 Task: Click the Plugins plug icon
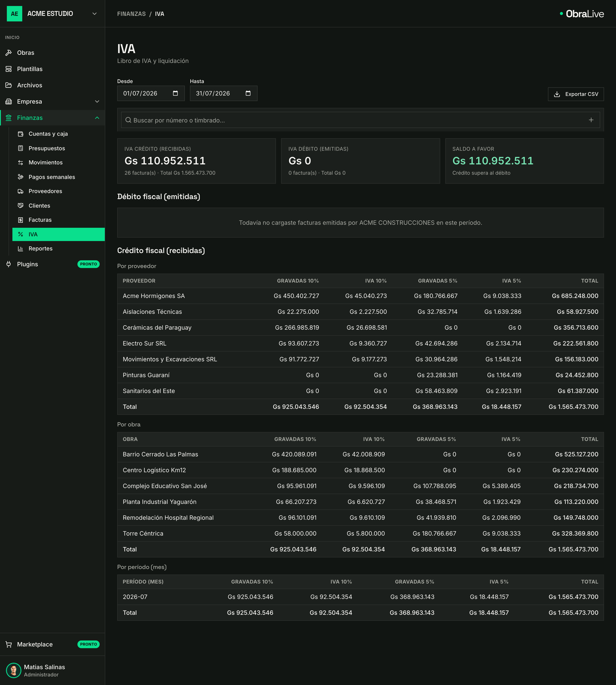click(9, 264)
